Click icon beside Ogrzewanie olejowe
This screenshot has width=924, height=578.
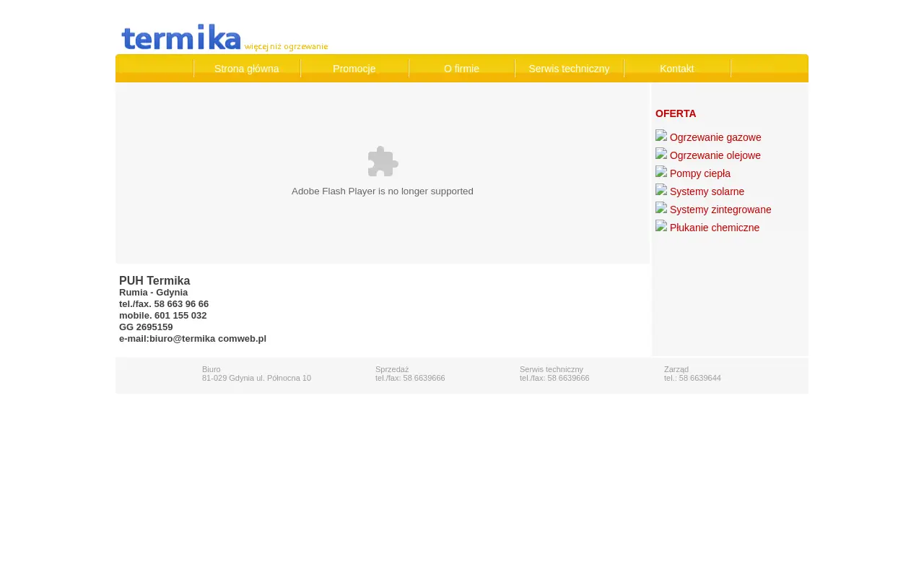pos(661,154)
